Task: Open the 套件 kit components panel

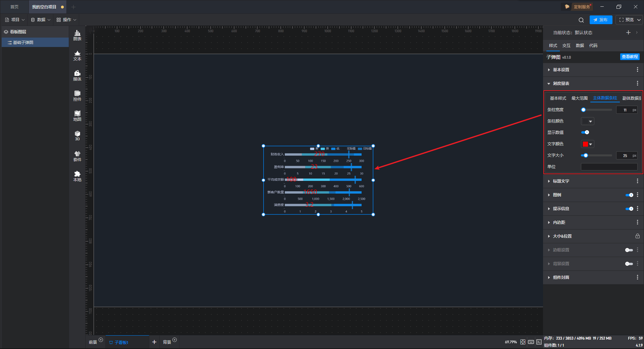Action: point(77,156)
